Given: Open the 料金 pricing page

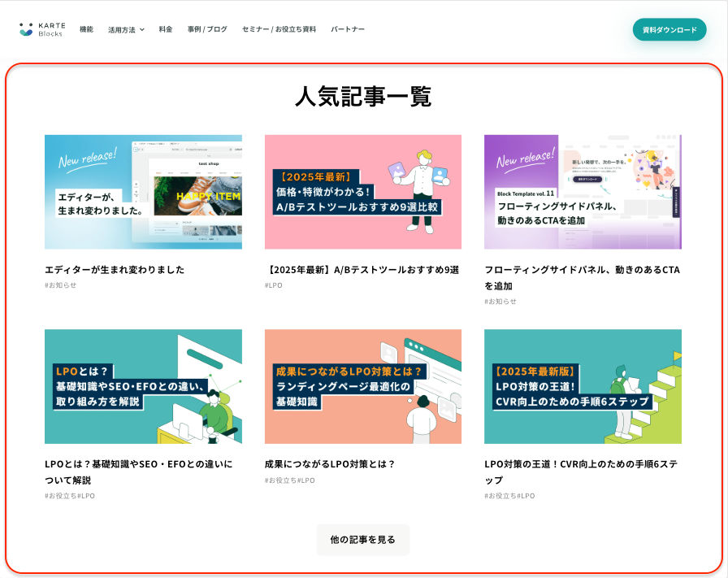Looking at the screenshot, I should (x=166, y=29).
